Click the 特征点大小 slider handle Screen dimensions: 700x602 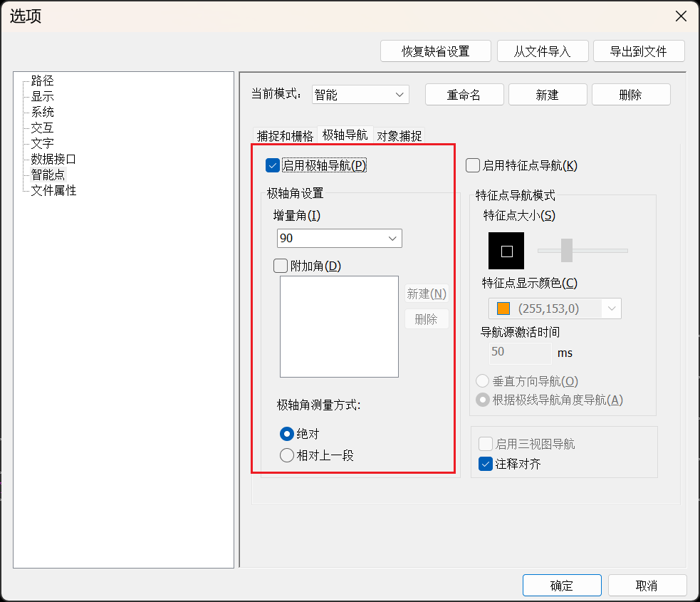(567, 251)
